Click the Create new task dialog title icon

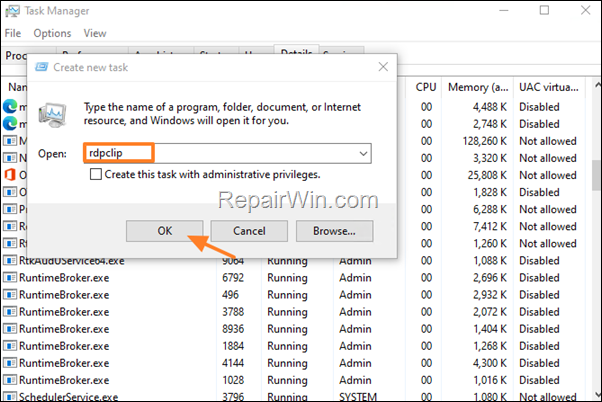point(41,67)
